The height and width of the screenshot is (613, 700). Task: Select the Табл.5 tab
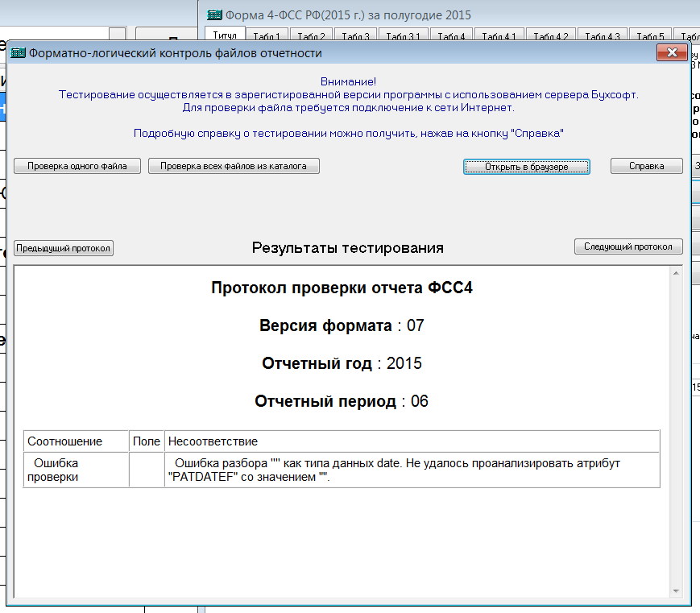point(650,37)
